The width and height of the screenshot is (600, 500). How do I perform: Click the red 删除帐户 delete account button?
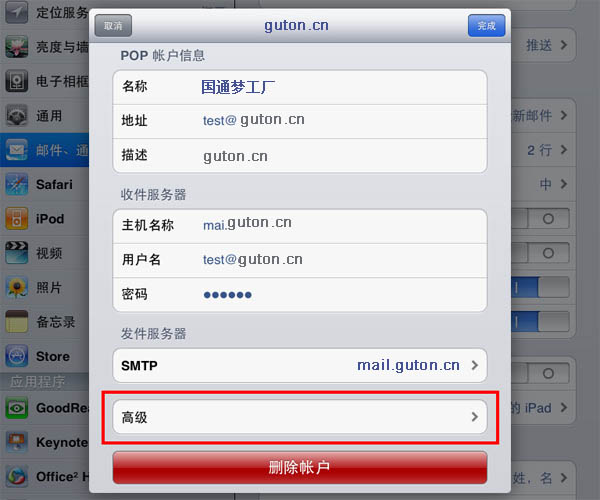pos(300,467)
